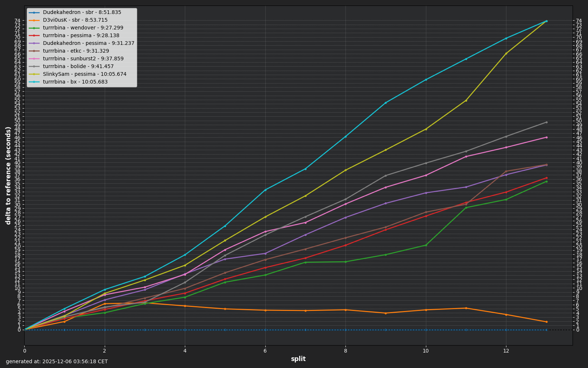
Task: Click the split axis label
Action: point(298,359)
